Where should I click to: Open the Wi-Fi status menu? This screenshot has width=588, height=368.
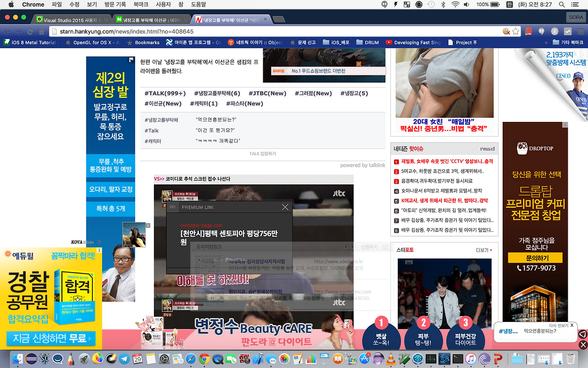(455, 4)
